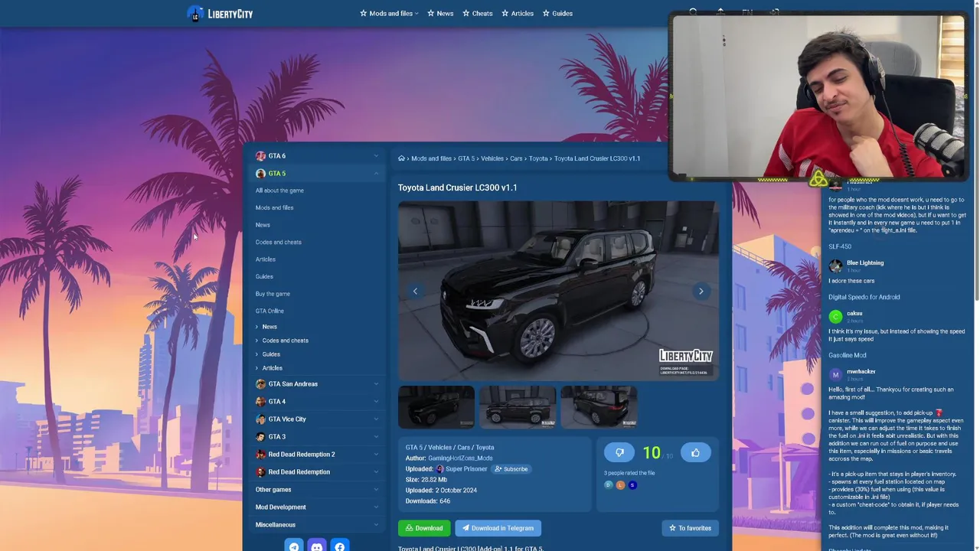Click the GTA Vice City avatar icon
The width and height of the screenshot is (980, 551).
(x=260, y=419)
